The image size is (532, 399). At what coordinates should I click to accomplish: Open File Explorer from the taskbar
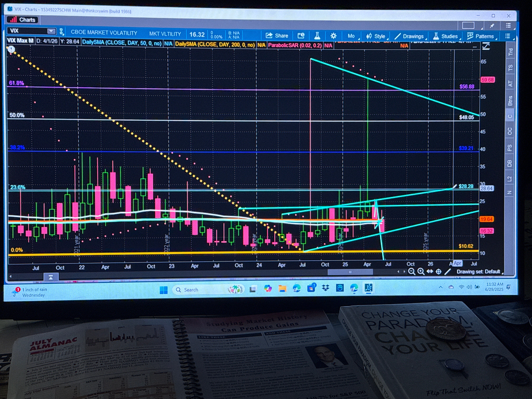pyautogui.click(x=282, y=288)
